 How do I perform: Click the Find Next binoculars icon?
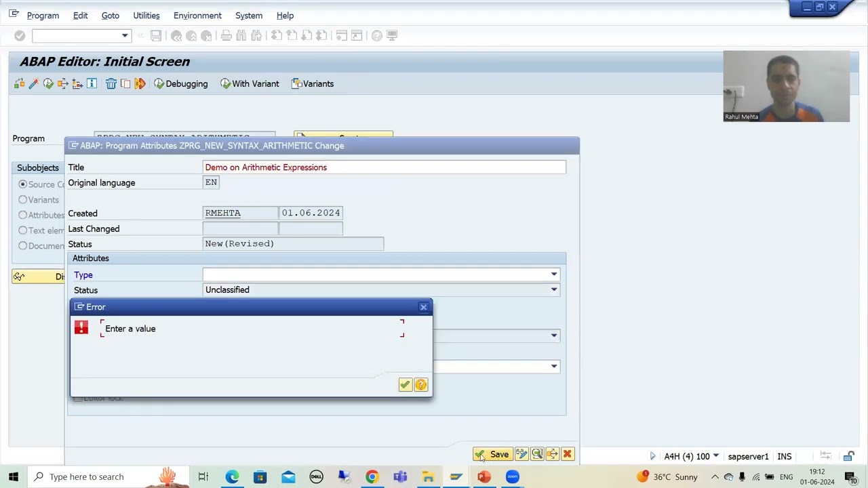click(256, 36)
